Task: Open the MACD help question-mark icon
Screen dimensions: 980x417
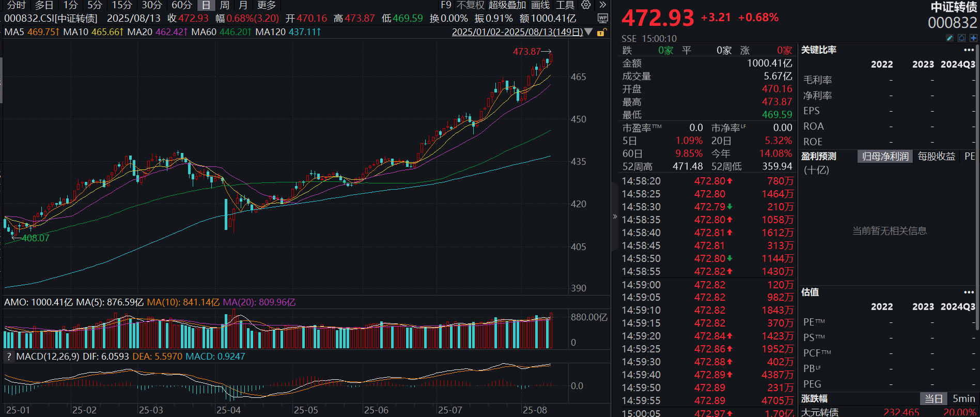Action: 8,357
